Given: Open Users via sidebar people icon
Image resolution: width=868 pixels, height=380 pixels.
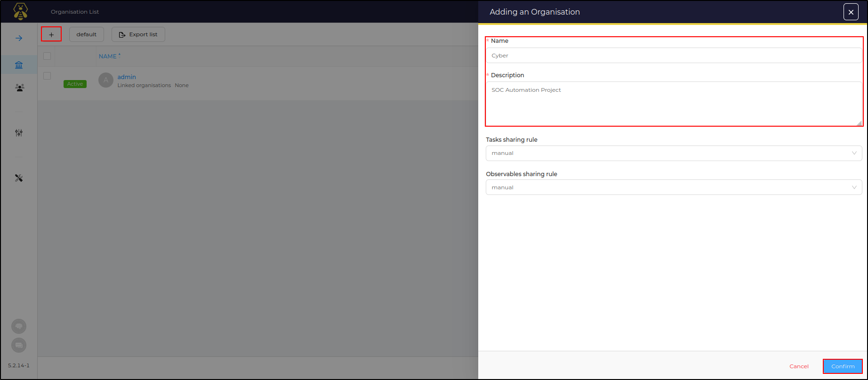Looking at the screenshot, I should click(19, 88).
